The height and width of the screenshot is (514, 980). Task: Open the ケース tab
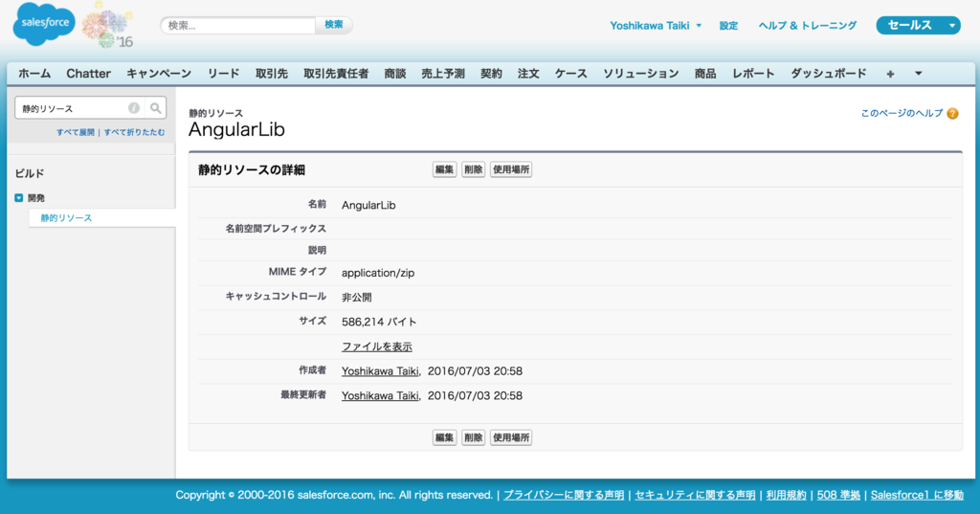571,74
